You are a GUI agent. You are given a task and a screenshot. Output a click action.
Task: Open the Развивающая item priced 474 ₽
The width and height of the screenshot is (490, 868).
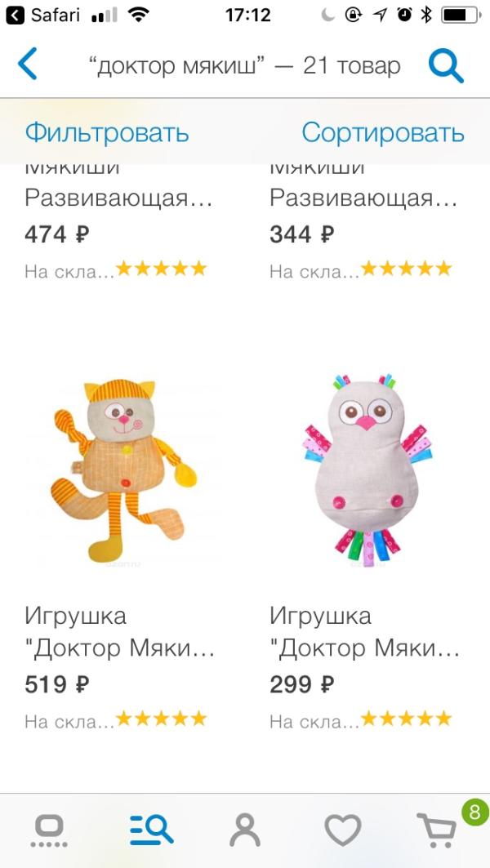click(119, 198)
